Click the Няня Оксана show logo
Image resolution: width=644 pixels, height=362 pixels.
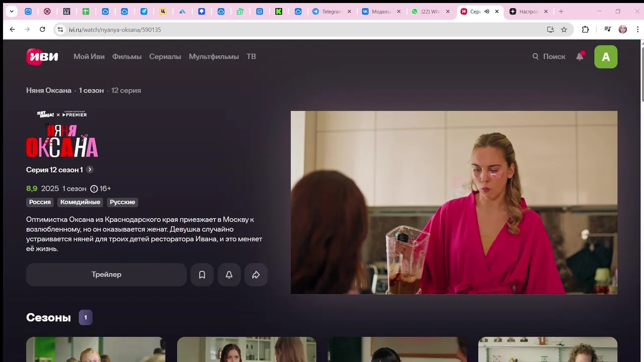62,134
